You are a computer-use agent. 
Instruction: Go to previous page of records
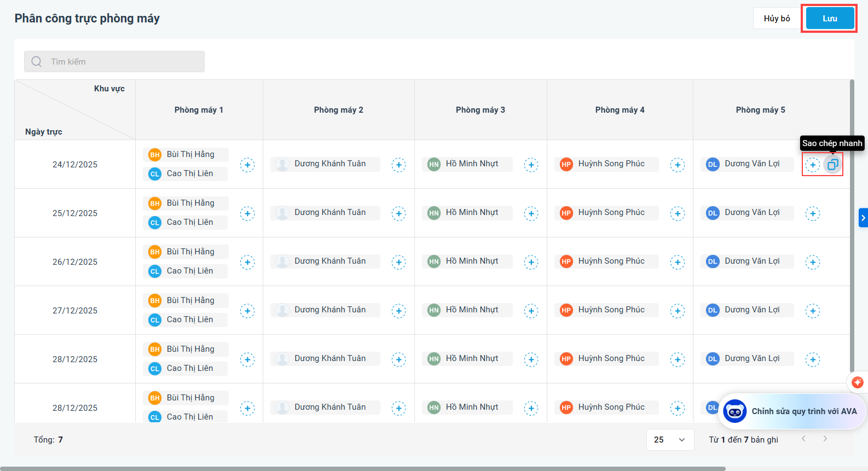(803, 439)
